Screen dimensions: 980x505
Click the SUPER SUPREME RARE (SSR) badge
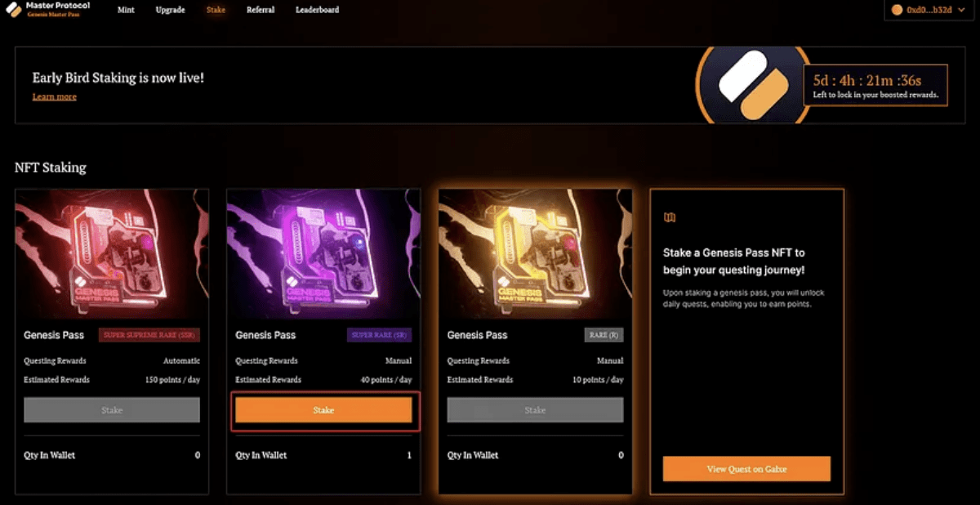149,335
